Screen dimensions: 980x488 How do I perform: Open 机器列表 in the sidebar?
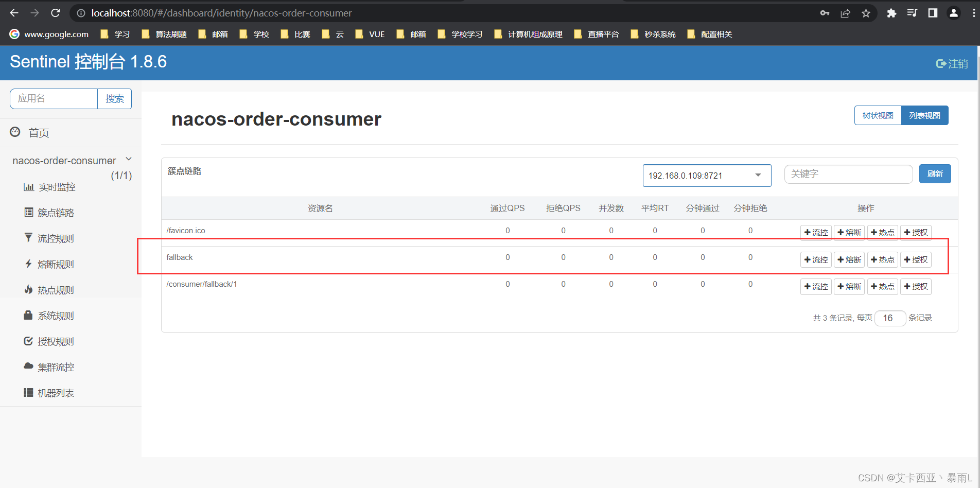[49, 393]
